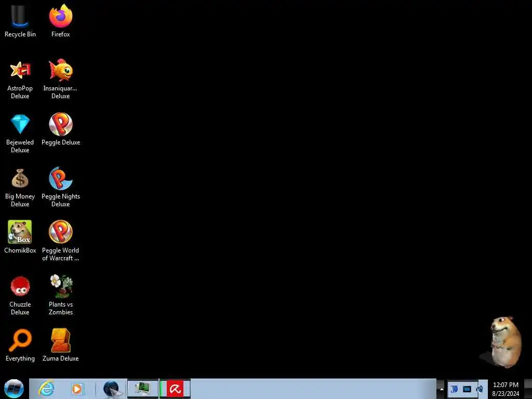Click the blue flag tray icon

pos(454,389)
